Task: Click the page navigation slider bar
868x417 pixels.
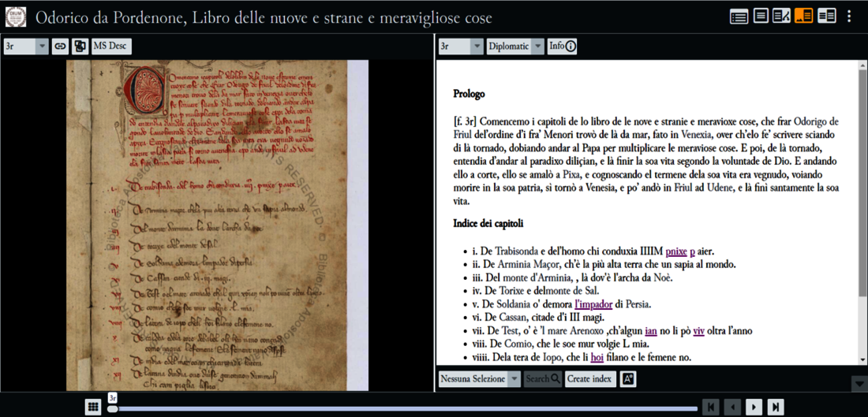Action: (x=402, y=408)
